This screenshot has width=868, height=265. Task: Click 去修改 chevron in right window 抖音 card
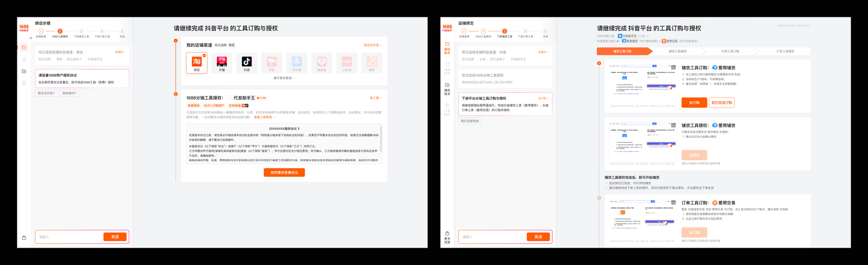[x=543, y=52]
